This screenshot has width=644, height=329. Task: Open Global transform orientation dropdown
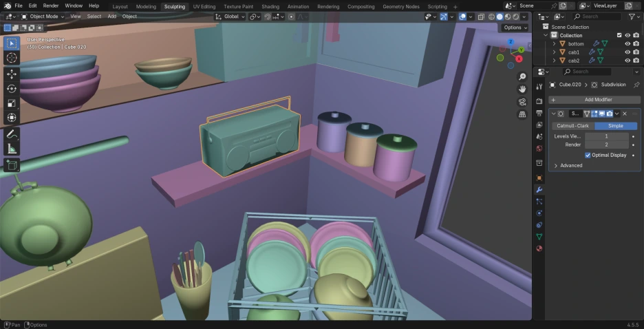tap(230, 17)
